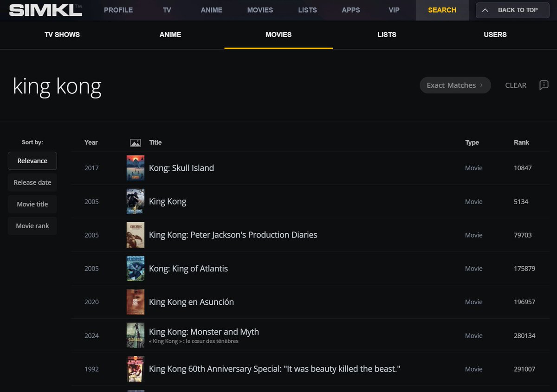557x392 pixels.
Task: Open King Kong: Peter Jackson's Production Diaries link
Action: (x=233, y=235)
